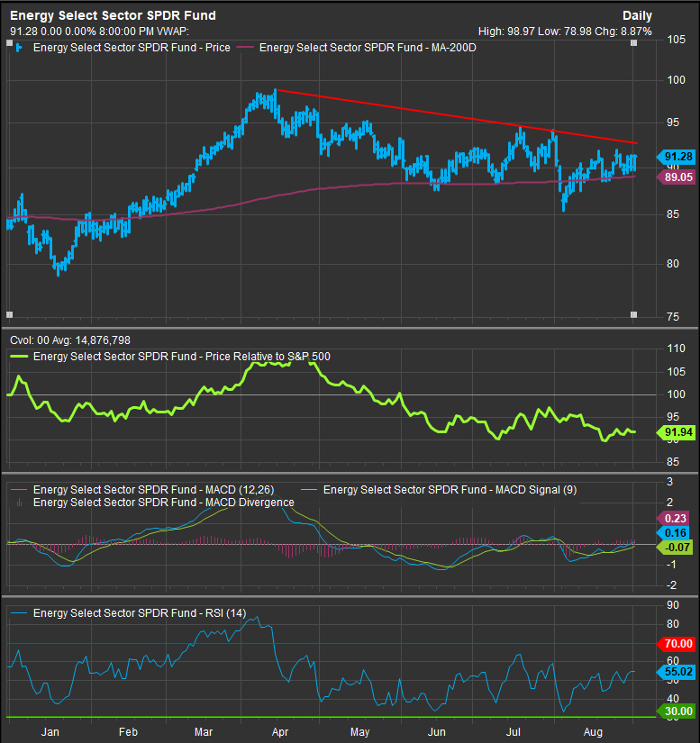This screenshot has width=700, height=743.
Task: Click the Aug label on time axis
Action: click(593, 732)
